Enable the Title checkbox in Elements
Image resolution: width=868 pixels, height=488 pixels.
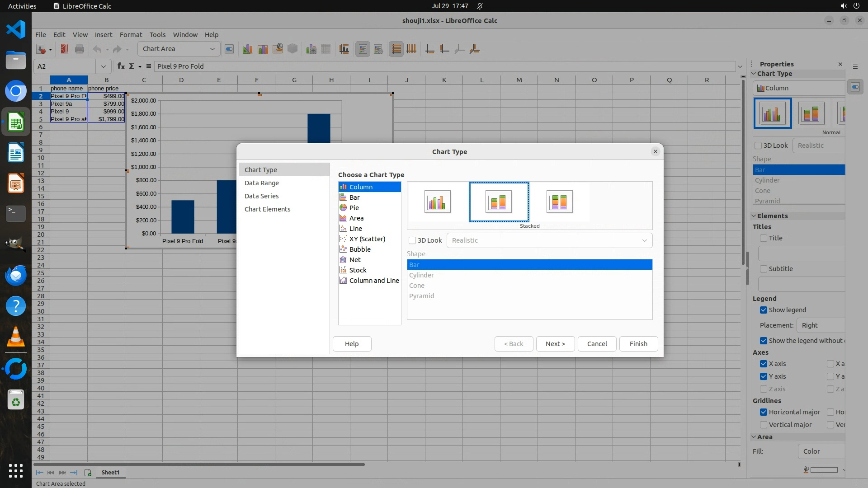764,238
